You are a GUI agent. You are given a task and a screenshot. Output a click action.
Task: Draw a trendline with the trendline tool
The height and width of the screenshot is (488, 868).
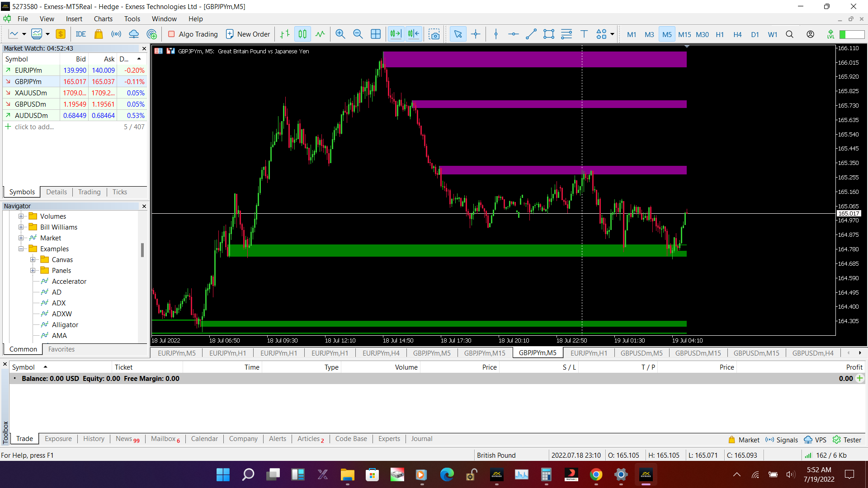[x=531, y=34]
